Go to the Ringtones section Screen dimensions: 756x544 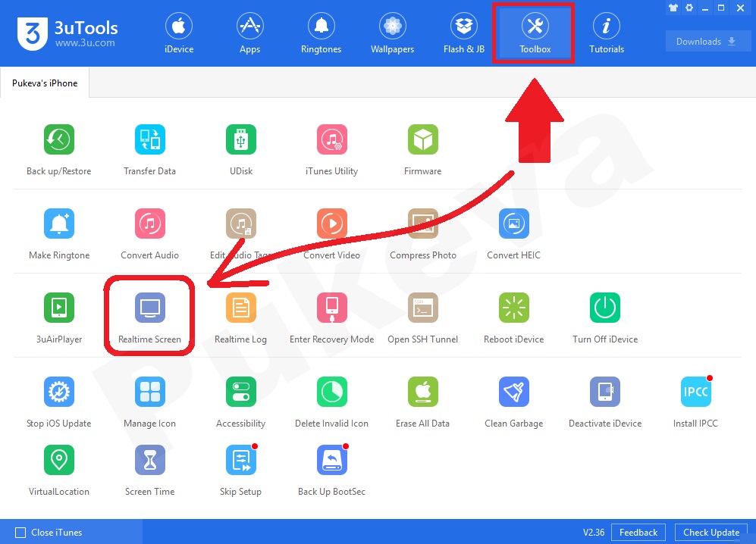pyautogui.click(x=321, y=33)
